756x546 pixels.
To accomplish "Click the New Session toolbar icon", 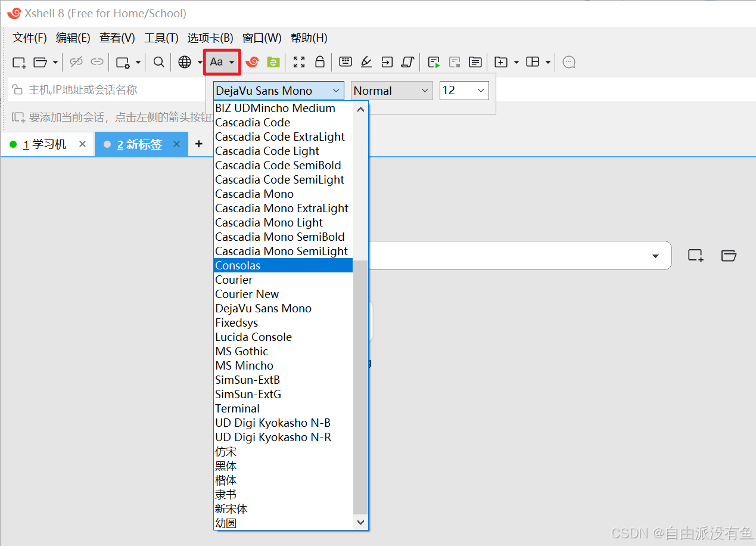I will point(19,62).
